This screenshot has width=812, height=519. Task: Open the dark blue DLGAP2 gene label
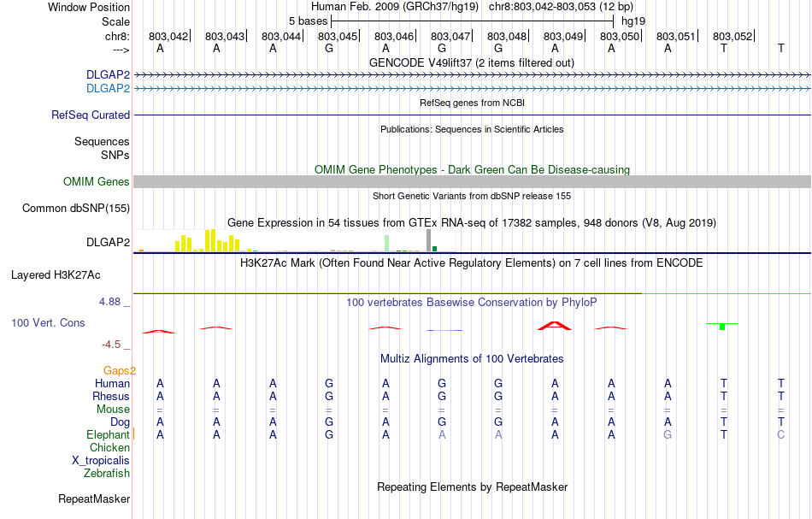click(x=109, y=74)
